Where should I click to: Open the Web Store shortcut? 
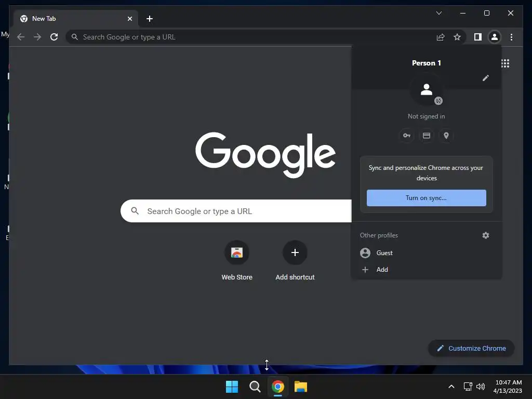[x=237, y=260]
